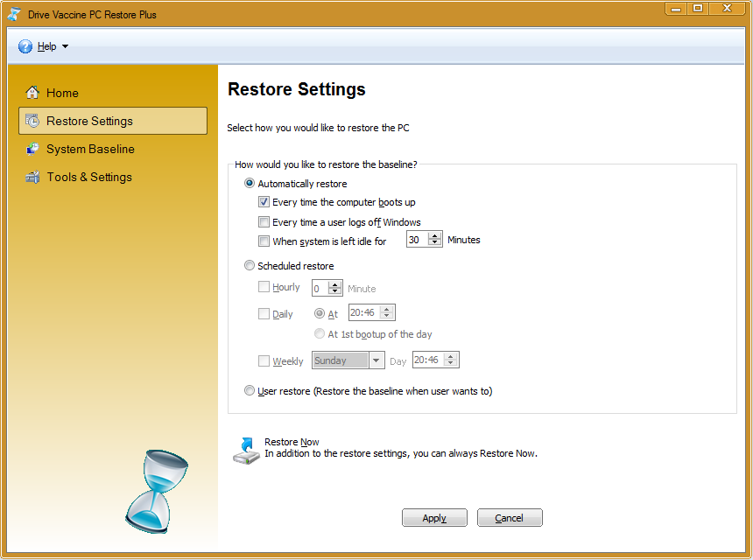Select the Automatically restore option

click(x=250, y=183)
